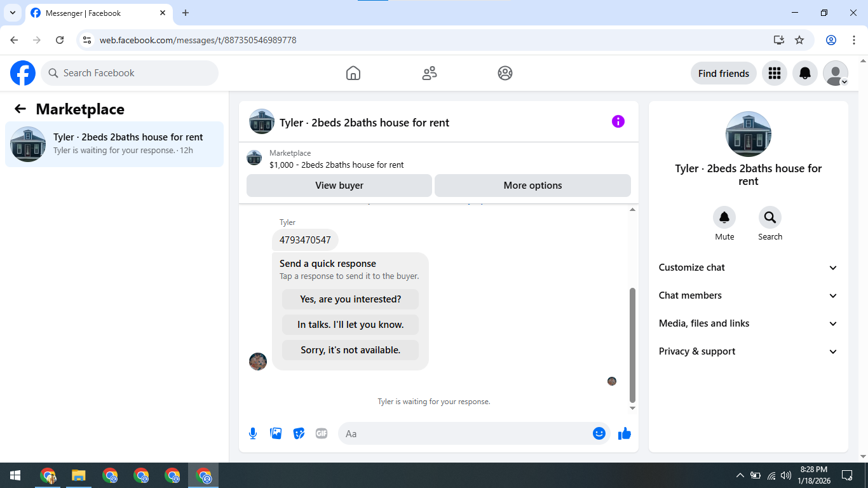Click the chat scrollbar down arrow

tap(632, 408)
